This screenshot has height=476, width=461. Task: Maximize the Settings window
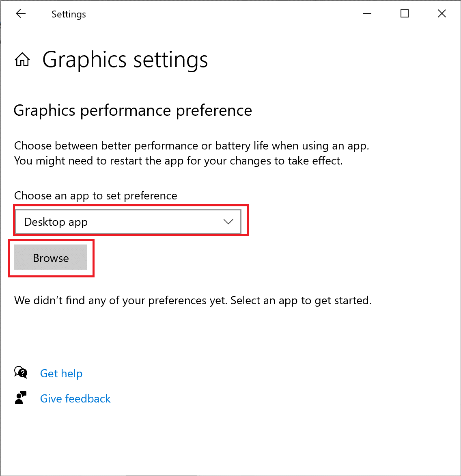click(x=404, y=13)
